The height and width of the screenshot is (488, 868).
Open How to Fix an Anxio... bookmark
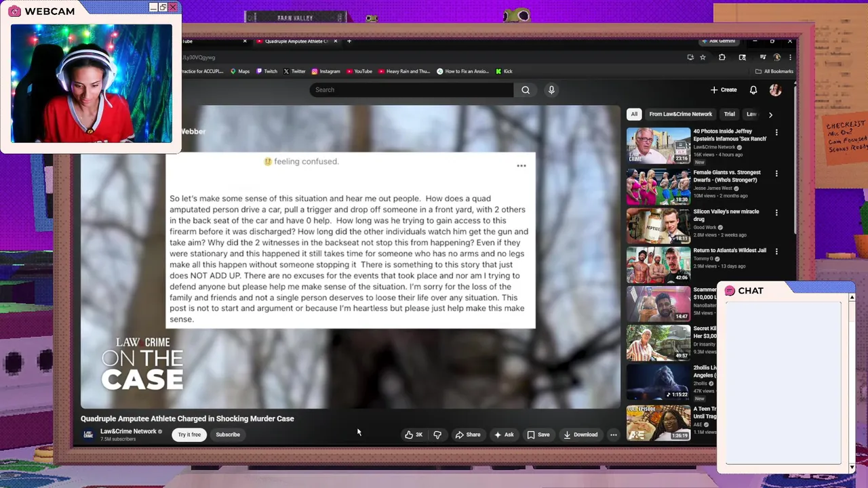pos(462,71)
